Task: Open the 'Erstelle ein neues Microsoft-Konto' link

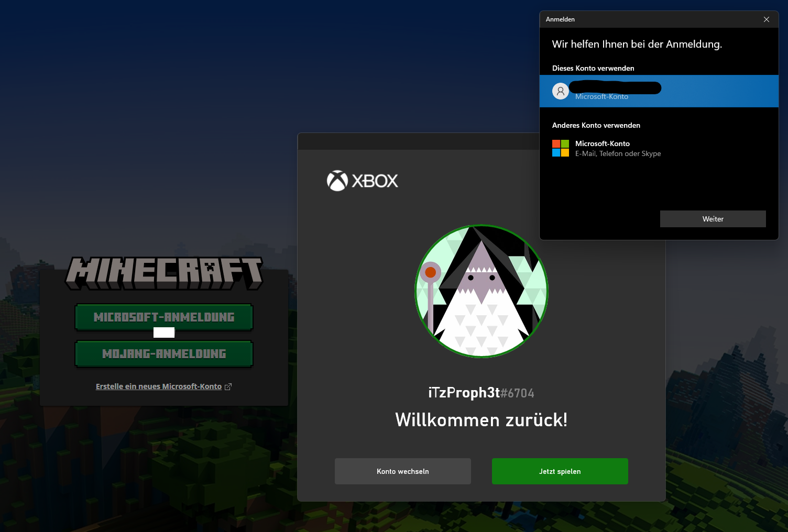Action: (x=159, y=386)
